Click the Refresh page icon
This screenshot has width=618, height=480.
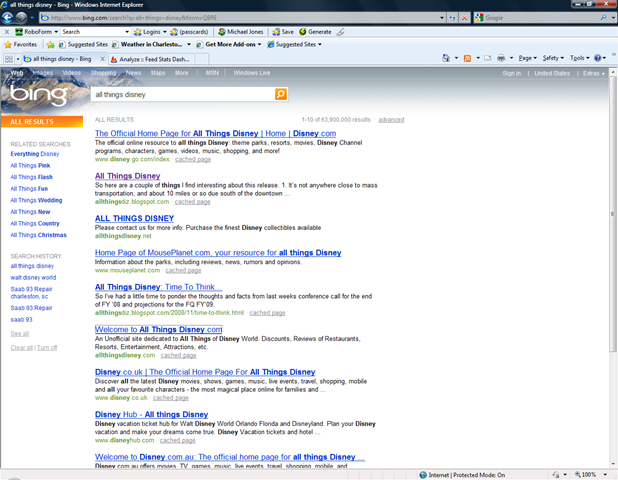point(452,18)
